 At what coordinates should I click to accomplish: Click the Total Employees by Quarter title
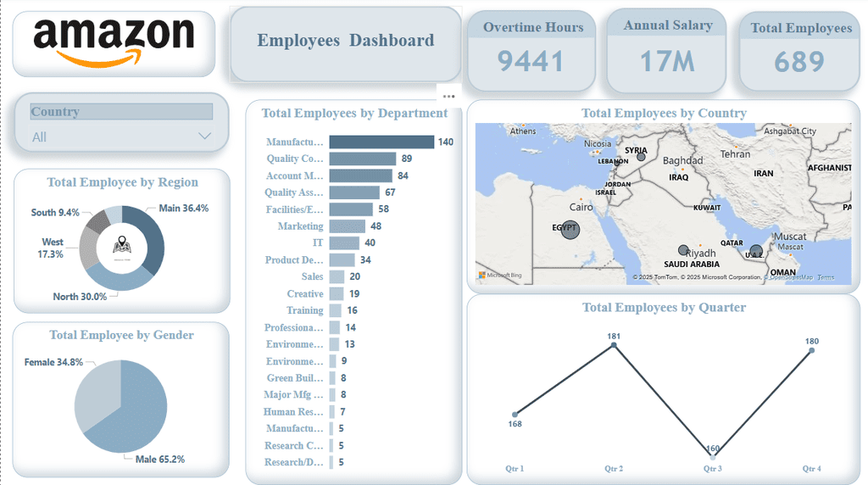click(x=664, y=307)
